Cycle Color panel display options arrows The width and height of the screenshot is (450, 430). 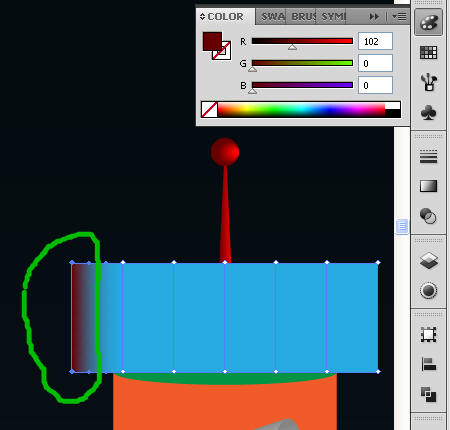[x=202, y=16]
